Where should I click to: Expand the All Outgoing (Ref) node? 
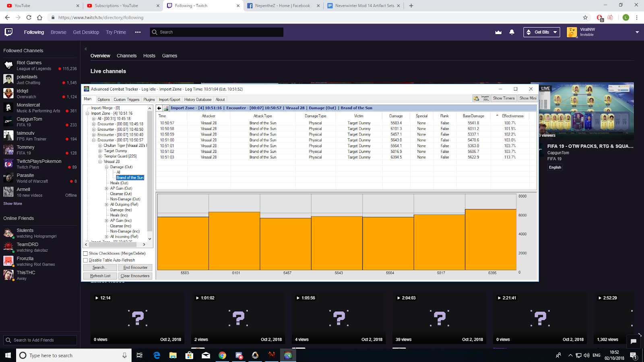click(x=107, y=205)
